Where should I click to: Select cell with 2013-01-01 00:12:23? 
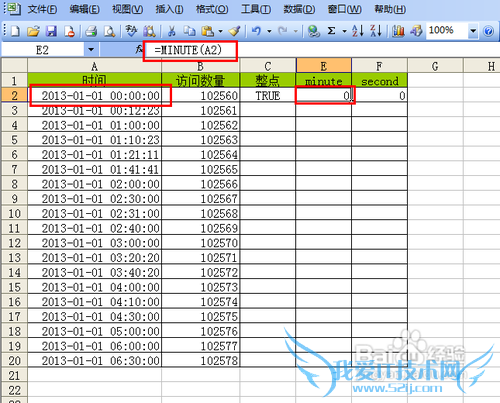click(95, 110)
